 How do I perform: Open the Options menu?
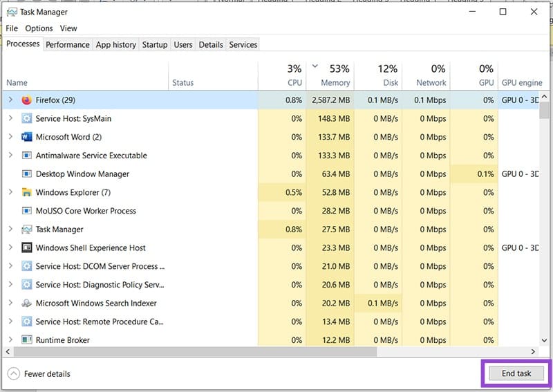click(39, 28)
